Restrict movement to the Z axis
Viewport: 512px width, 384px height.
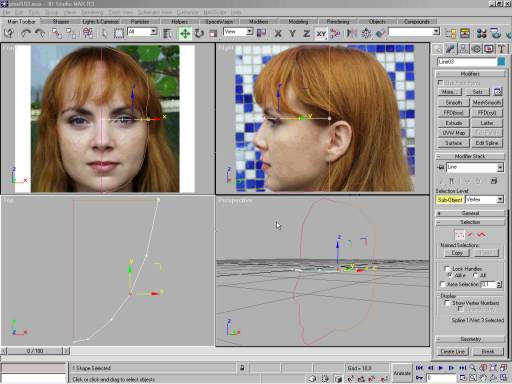307,33
